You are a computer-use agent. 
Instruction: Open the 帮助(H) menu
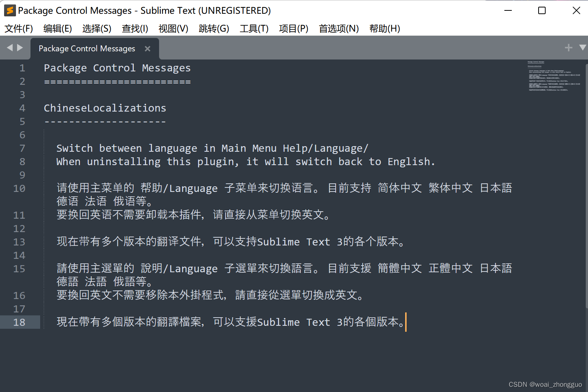click(384, 28)
